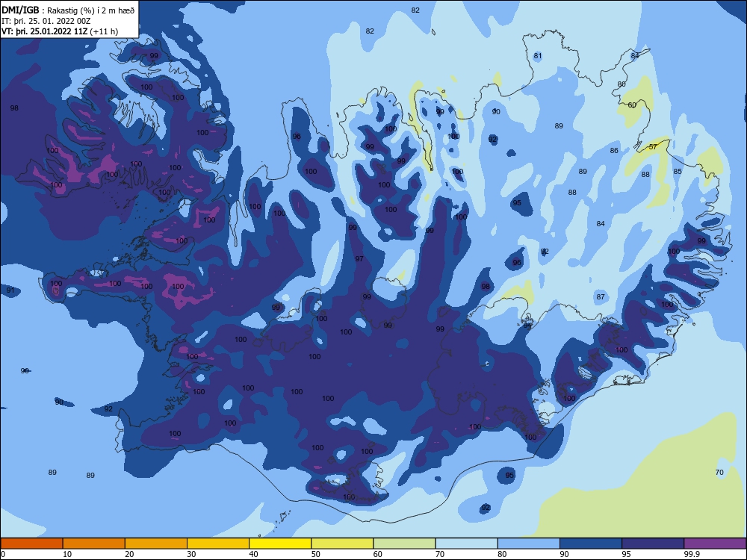Click the '95' legend tick label
The width and height of the screenshot is (747, 560).
pyautogui.click(x=626, y=554)
